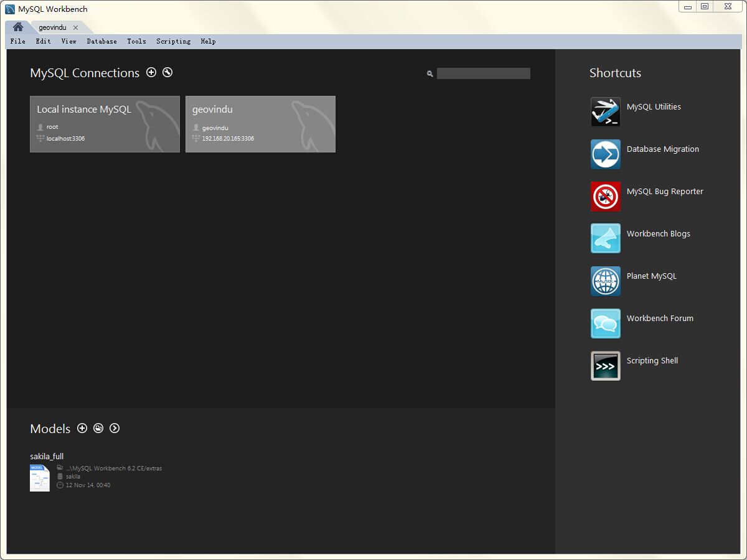
Task: Click the MySQL Bug Reporter label
Action: pyautogui.click(x=665, y=192)
